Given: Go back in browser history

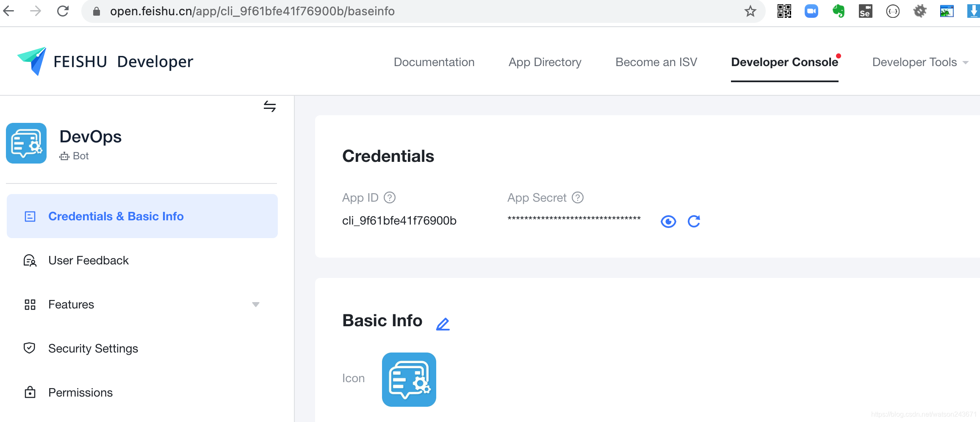Looking at the screenshot, I should [9, 11].
